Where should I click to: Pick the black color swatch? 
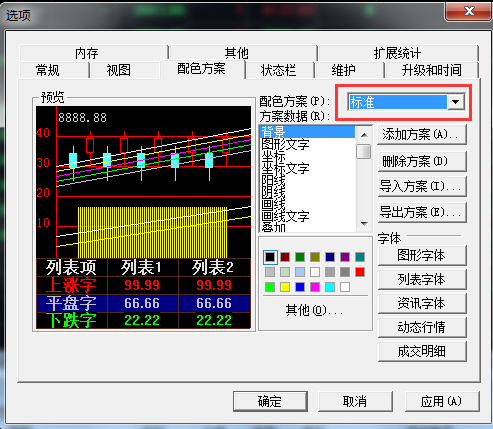[270, 257]
